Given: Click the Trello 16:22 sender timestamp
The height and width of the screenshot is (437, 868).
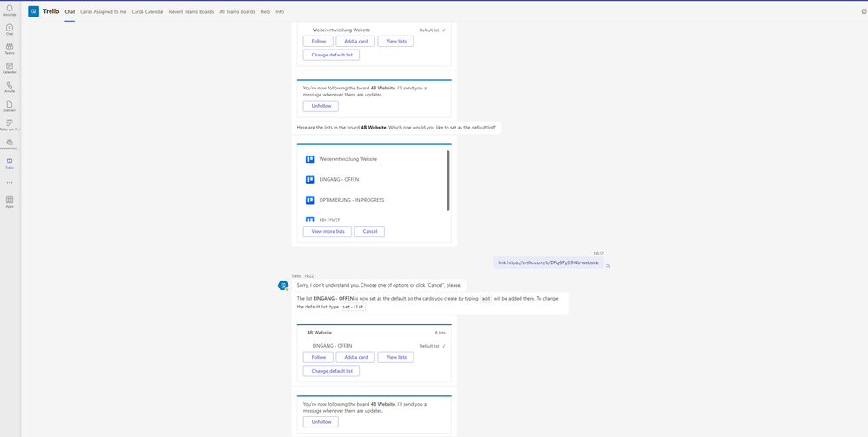Looking at the screenshot, I should point(301,275).
